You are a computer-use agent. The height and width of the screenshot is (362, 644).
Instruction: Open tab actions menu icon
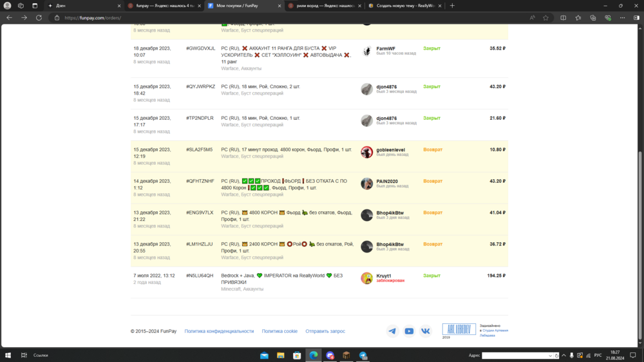(x=35, y=6)
